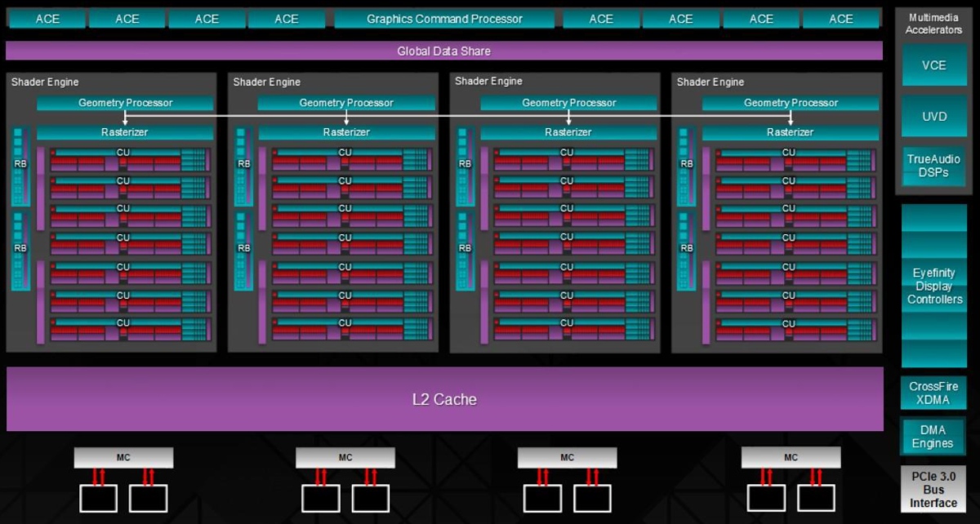Select the rightmost ACE block
Screen dimensions: 980x524
tap(841, 19)
